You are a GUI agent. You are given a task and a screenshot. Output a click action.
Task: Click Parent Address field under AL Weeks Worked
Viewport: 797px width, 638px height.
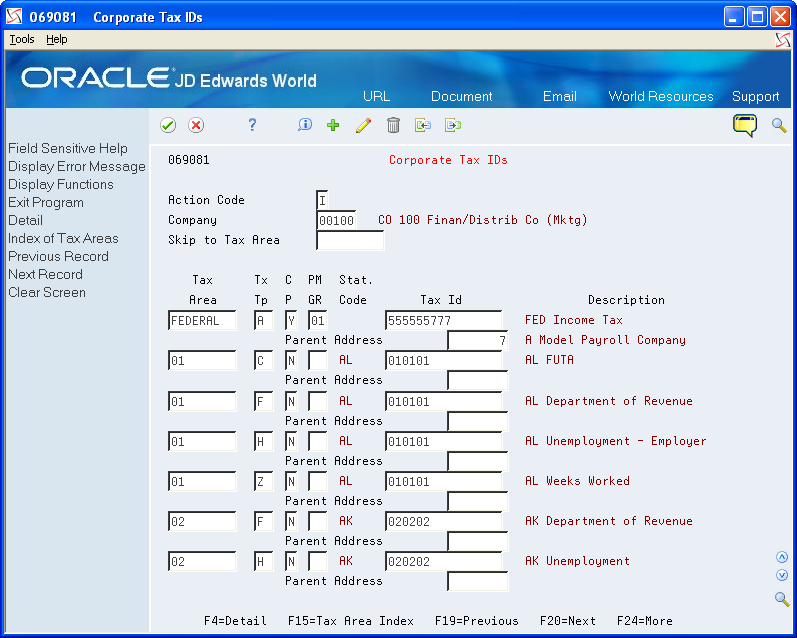pos(477,501)
